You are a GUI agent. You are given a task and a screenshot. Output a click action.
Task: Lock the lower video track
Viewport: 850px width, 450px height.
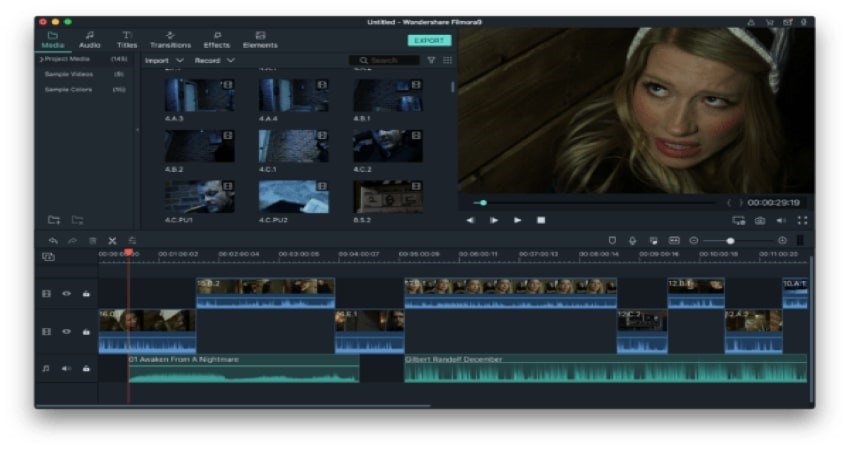86,331
